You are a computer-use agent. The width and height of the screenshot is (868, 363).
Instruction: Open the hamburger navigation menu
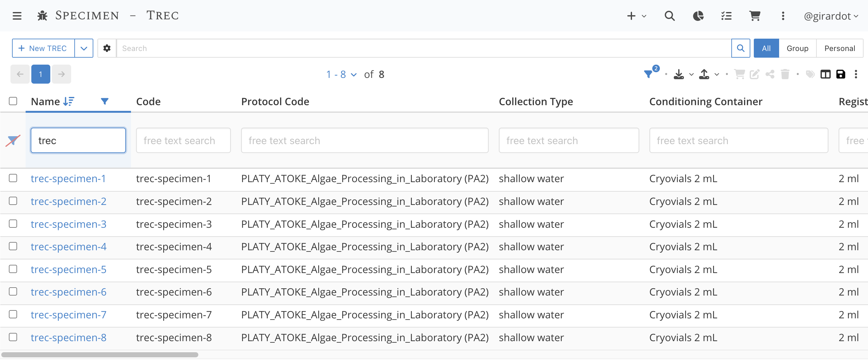coord(17,16)
